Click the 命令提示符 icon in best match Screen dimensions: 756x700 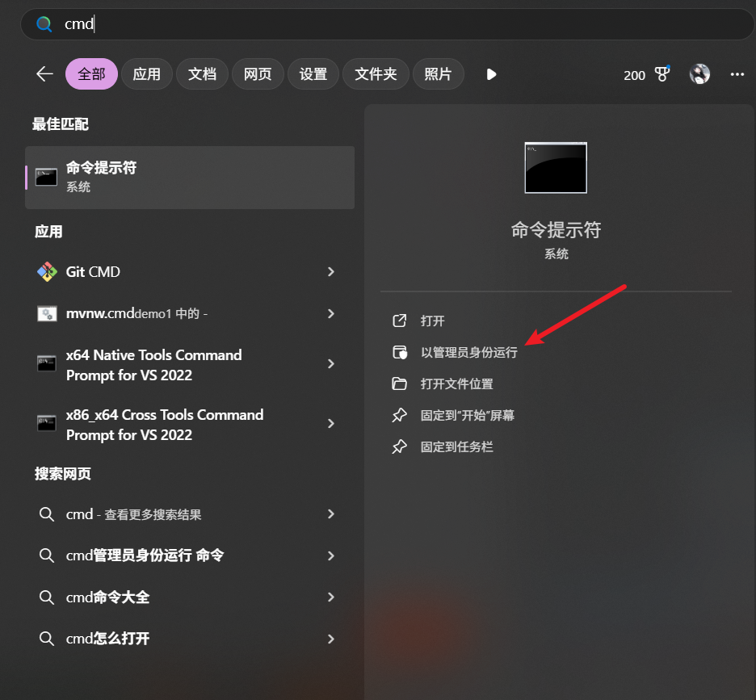pos(46,177)
